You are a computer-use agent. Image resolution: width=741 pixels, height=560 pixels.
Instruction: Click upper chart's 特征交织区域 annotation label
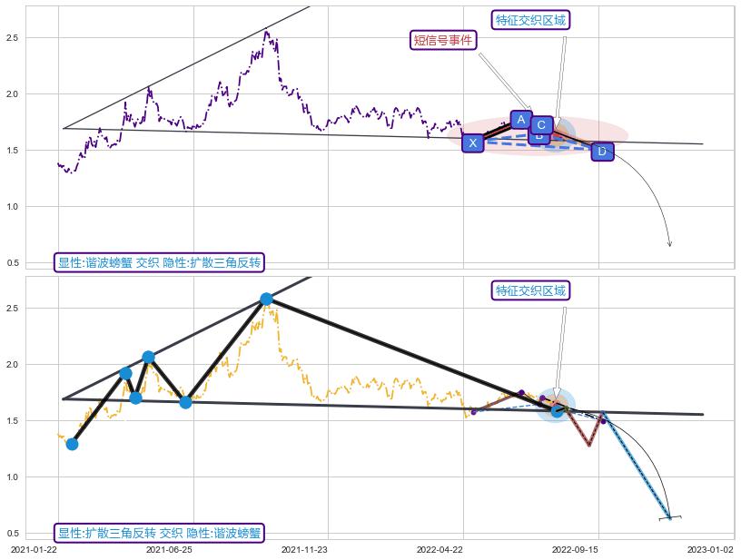(531, 20)
